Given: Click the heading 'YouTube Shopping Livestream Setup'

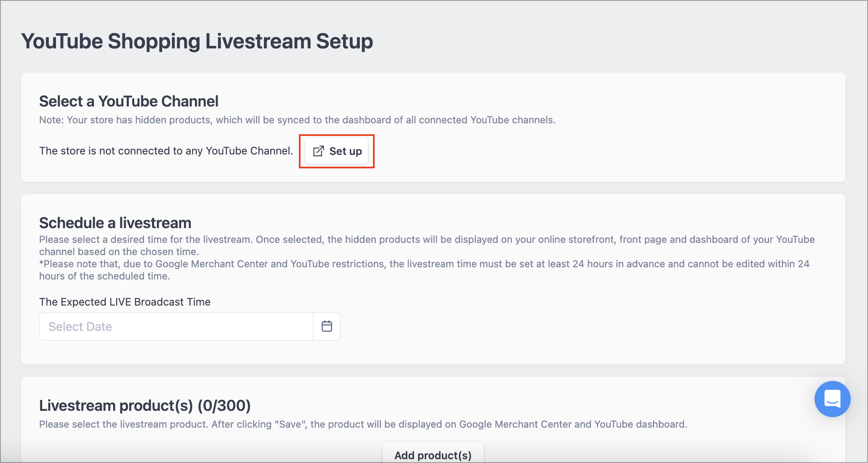Looking at the screenshot, I should click(x=197, y=41).
